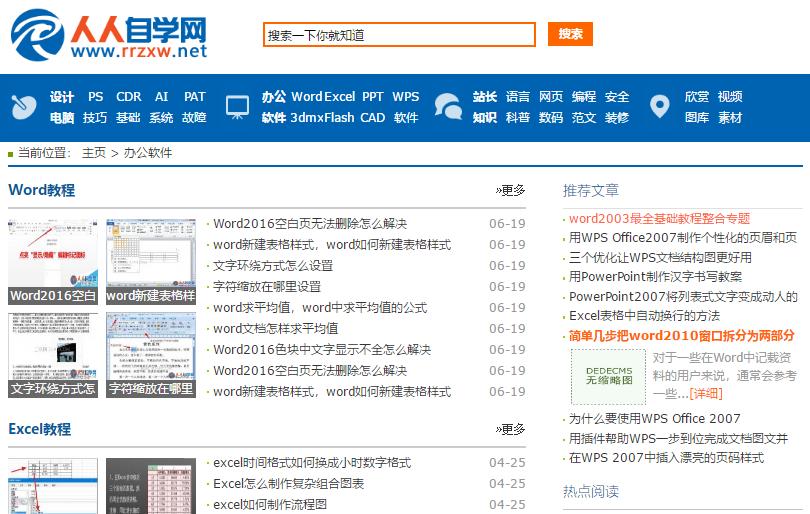Open the 字符缩放在哪里 thumbnail
Viewport: 810px width, 514px height.
coord(151,355)
